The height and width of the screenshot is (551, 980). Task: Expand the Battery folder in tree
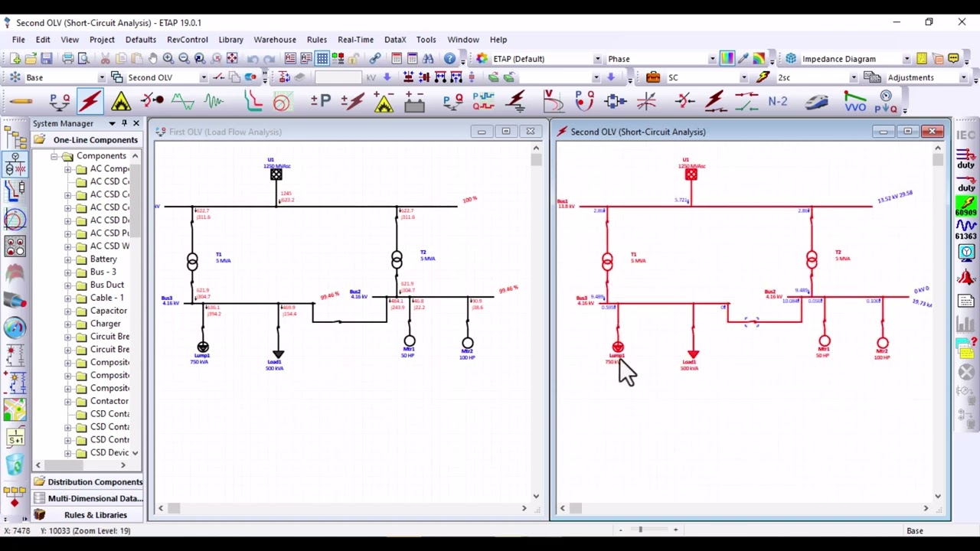click(68, 259)
